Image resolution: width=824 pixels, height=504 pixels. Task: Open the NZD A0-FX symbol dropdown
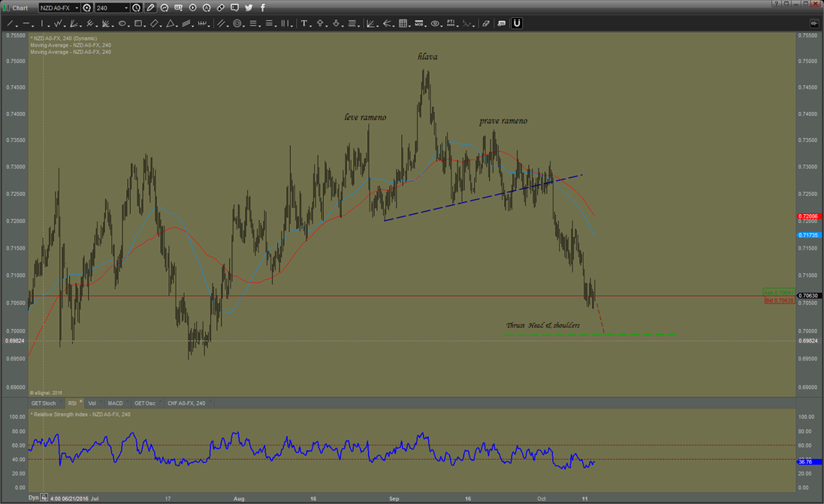pos(77,8)
